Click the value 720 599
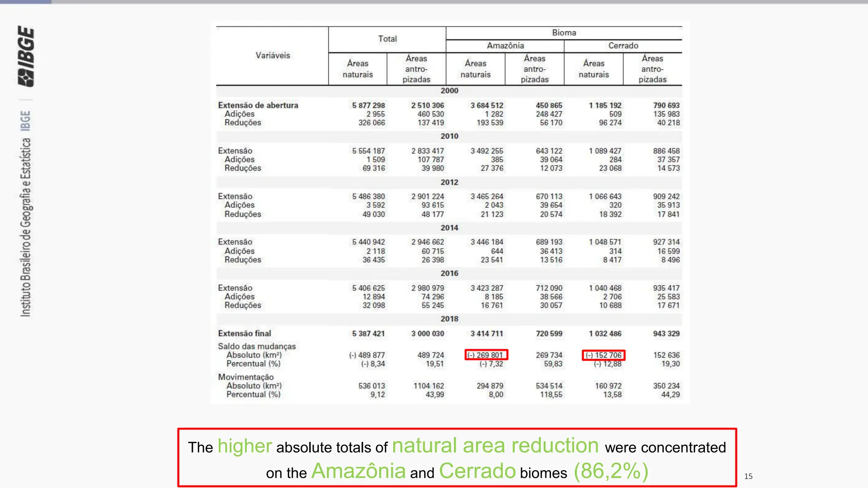 coord(549,334)
